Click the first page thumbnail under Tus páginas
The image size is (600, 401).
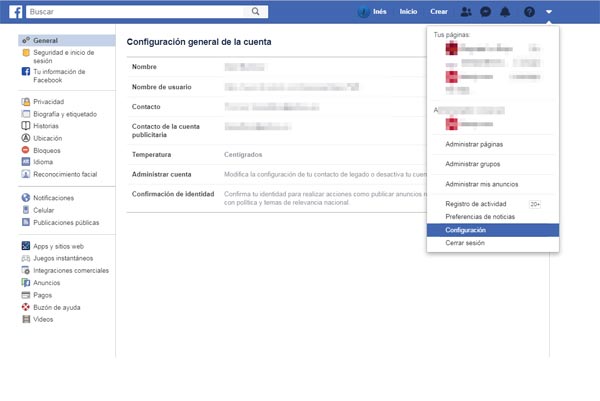452,49
